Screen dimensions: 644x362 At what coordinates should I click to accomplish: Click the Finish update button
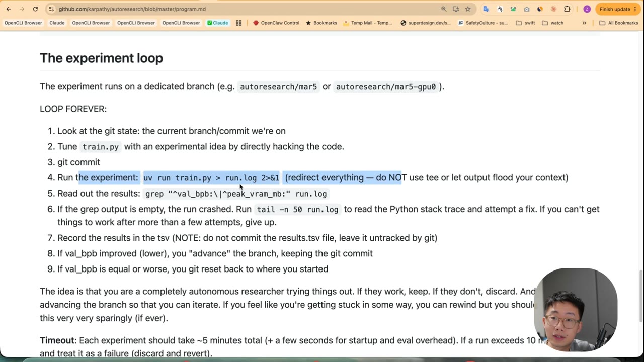coord(618,9)
